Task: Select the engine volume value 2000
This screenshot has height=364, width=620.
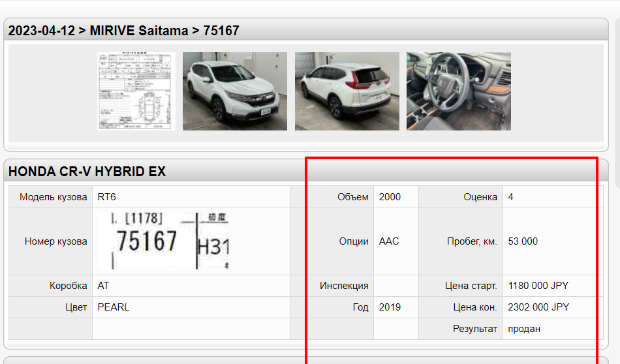Action: (390, 197)
